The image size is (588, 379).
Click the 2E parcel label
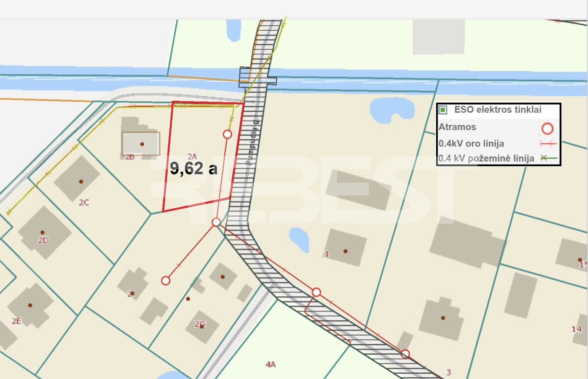[x=16, y=321]
